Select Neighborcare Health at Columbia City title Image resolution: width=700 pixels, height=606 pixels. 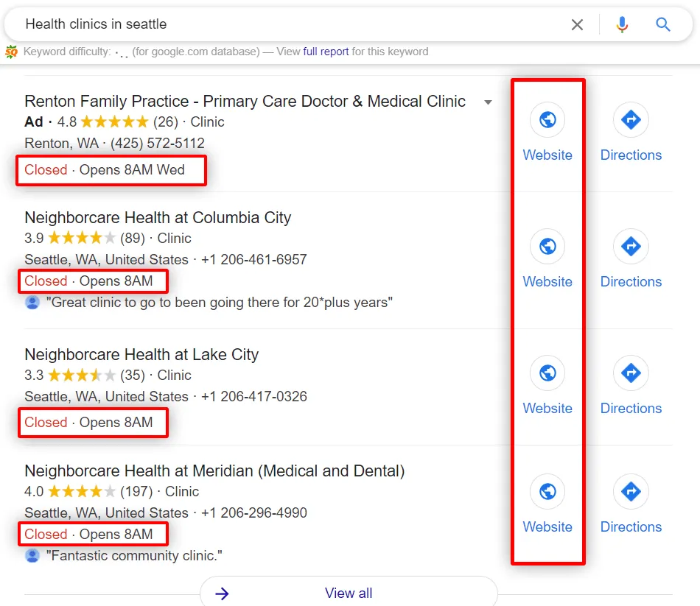click(x=158, y=218)
